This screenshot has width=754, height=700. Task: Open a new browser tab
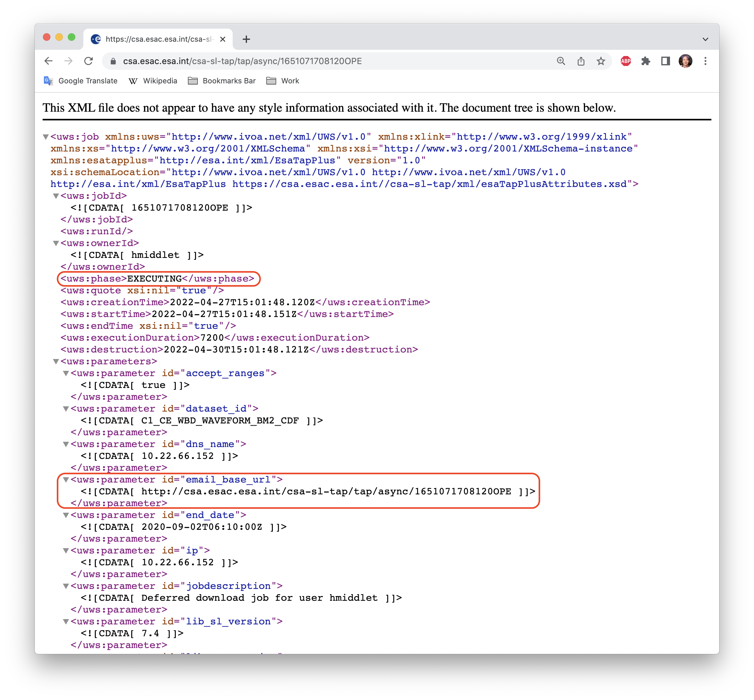click(246, 39)
